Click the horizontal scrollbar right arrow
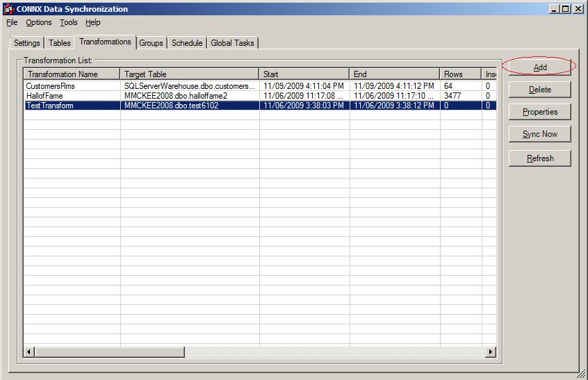Screen dimensions: 588x380 tap(491, 352)
